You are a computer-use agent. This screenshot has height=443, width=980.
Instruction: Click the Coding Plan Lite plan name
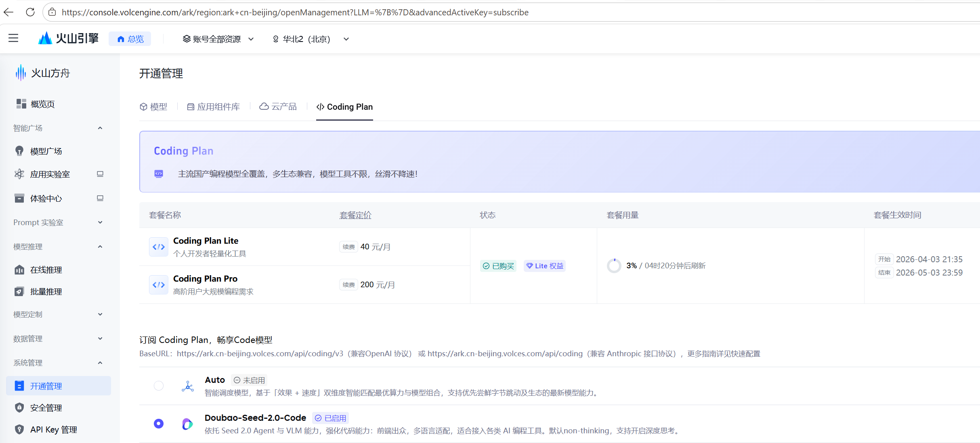[206, 240]
